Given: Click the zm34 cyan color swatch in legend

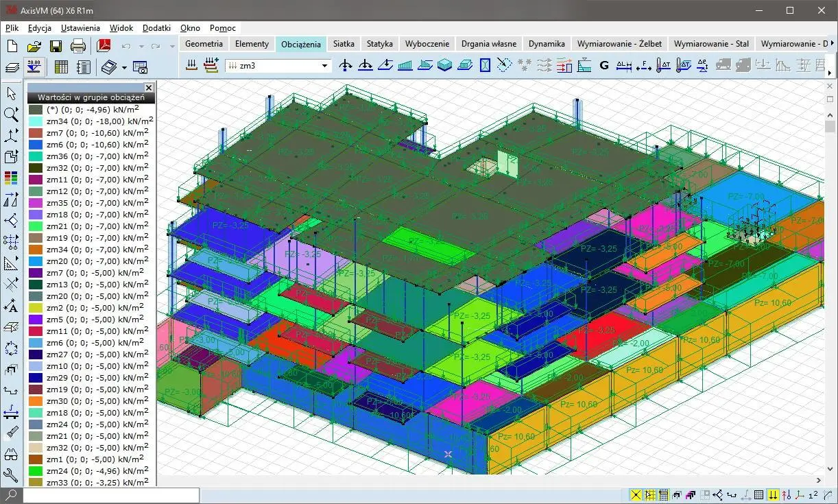Looking at the screenshot, I should (x=36, y=121).
